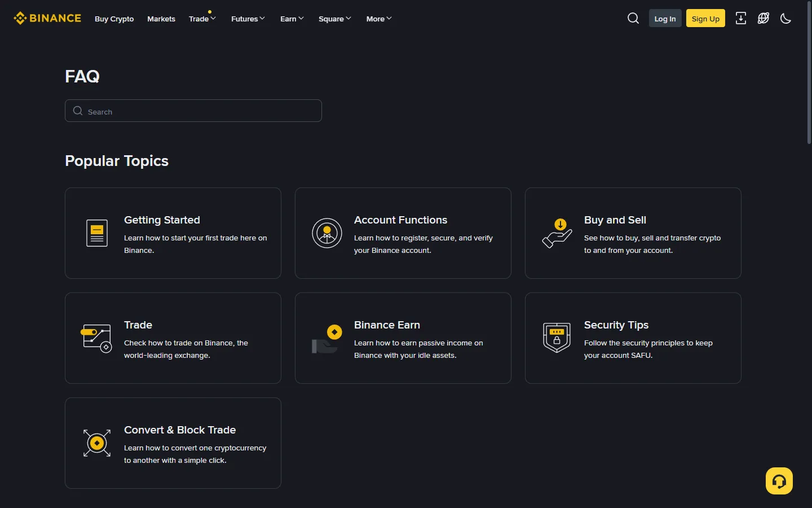
Task: Click text 'Learn how to earn passive income on'
Action: tap(418, 343)
